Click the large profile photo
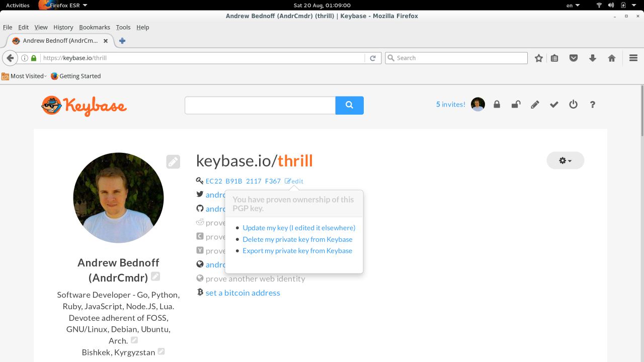The width and height of the screenshot is (644, 362). pos(118,198)
